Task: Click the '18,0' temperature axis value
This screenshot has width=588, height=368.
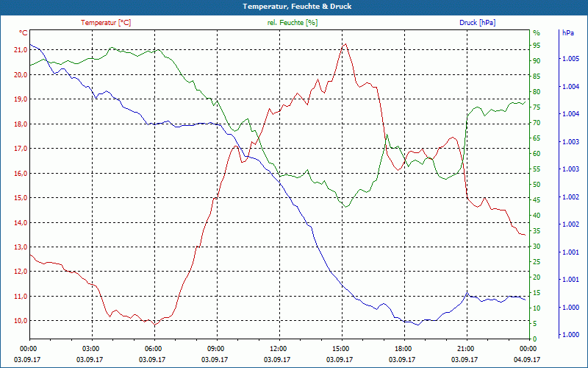Action: click(x=21, y=124)
